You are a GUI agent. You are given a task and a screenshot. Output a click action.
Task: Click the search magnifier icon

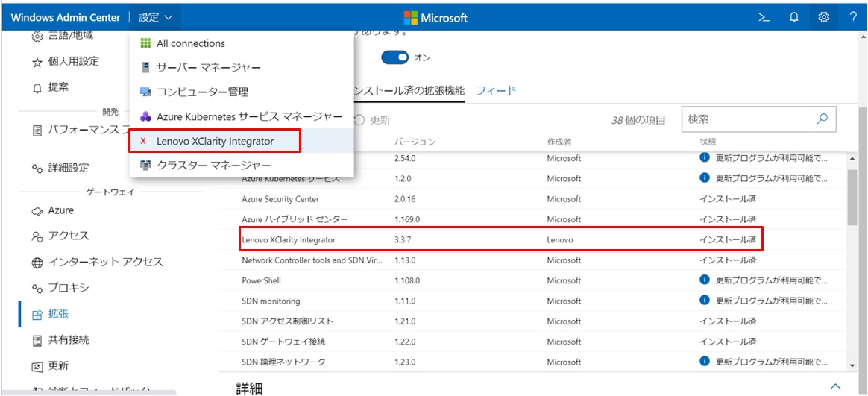(x=823, y=119)
